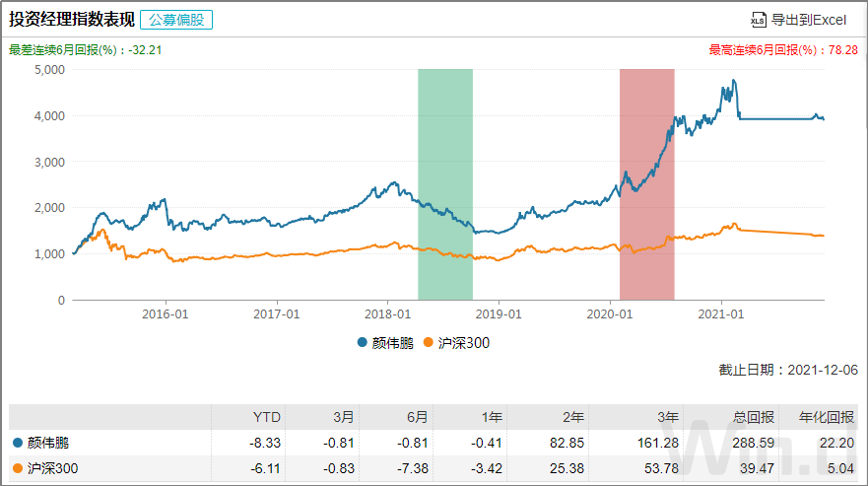The image size is (868, 486).
Task: Click 颜伟鹏 1年 value -0.41
Action: pos(487,443)
